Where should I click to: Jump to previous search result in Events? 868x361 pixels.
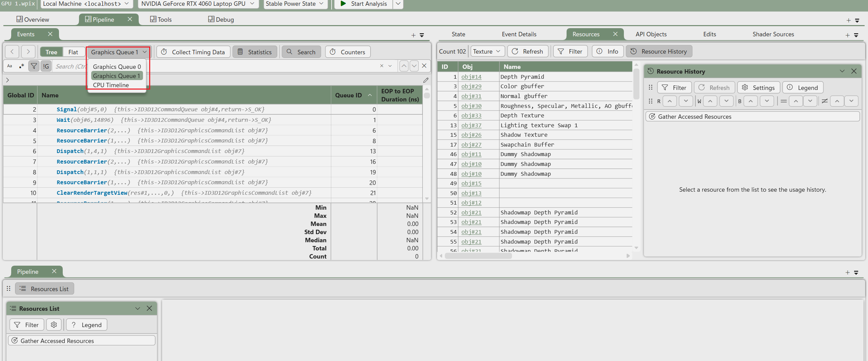404,66
